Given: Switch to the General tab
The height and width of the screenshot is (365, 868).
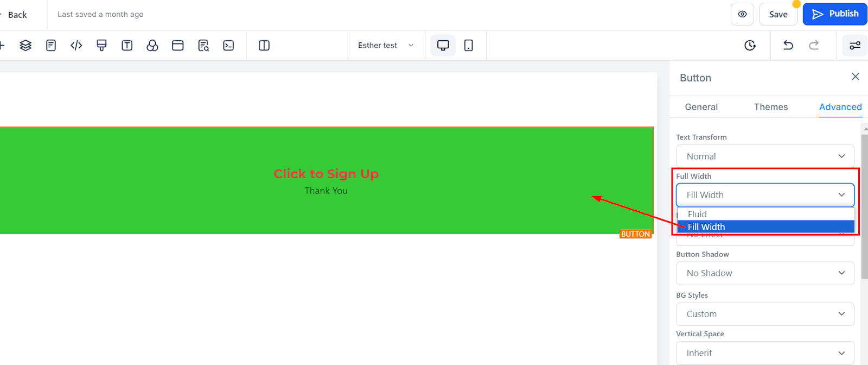Looking at the screenshot, I should (701, 107).
